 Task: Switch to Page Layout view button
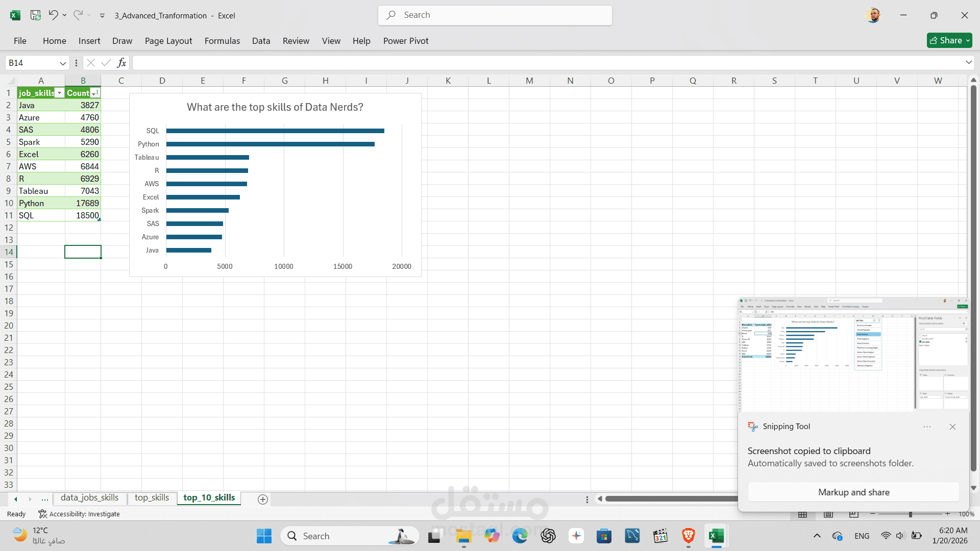(828, 514)
